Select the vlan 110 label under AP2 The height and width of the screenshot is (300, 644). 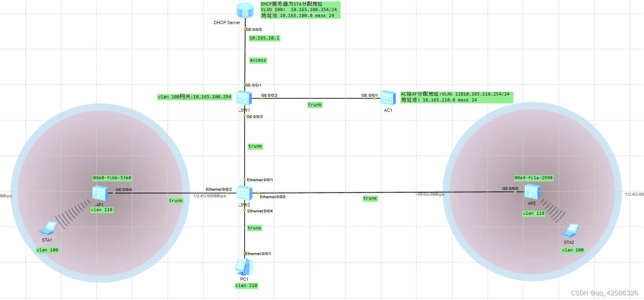[x=534, y=214]
